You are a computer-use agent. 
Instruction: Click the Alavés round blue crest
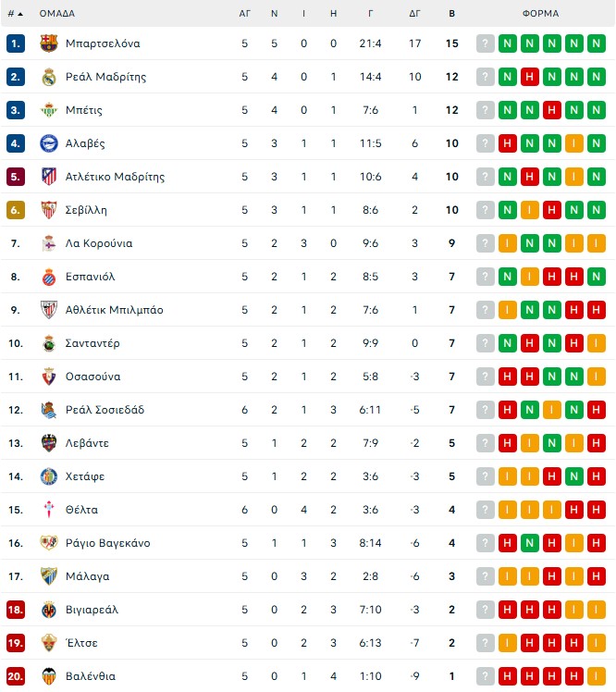(x=48, y=143)
